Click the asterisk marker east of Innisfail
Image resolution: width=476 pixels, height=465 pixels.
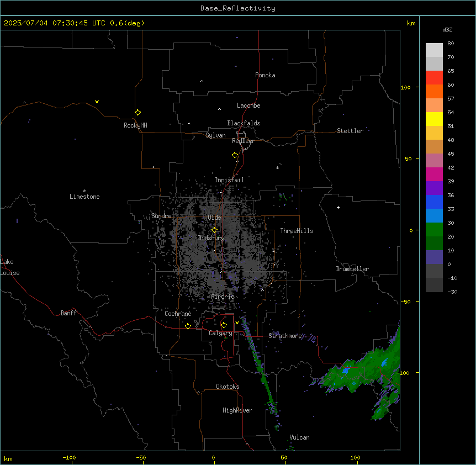click(x=277, y=167)
